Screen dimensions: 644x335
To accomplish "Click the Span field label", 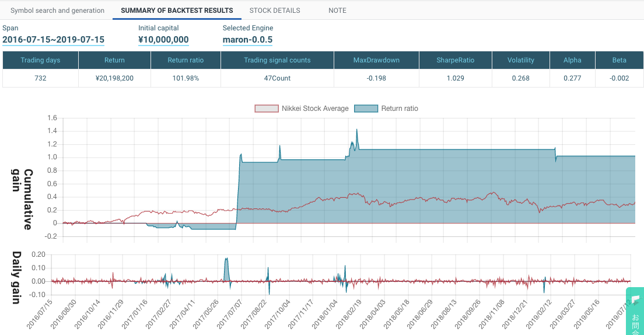I will tap(10, 28).
